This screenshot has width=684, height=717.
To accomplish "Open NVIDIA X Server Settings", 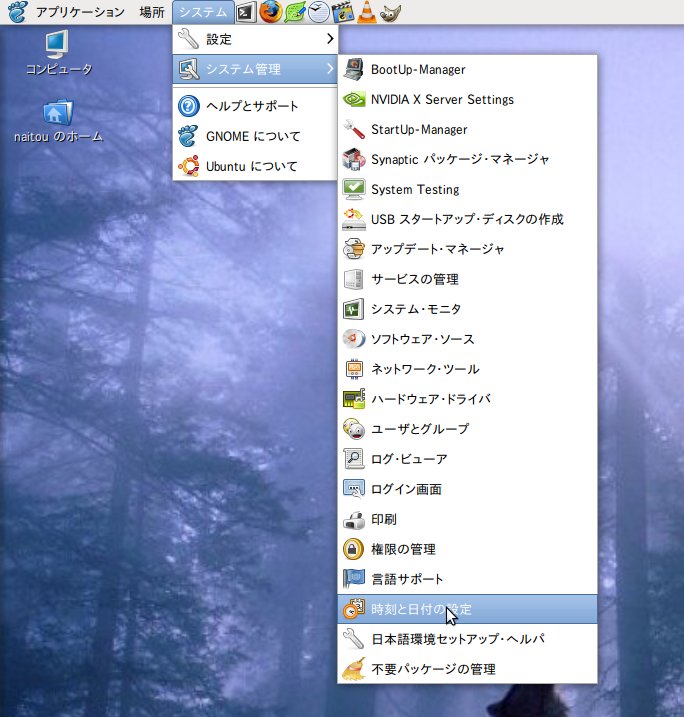I will 467,99.
